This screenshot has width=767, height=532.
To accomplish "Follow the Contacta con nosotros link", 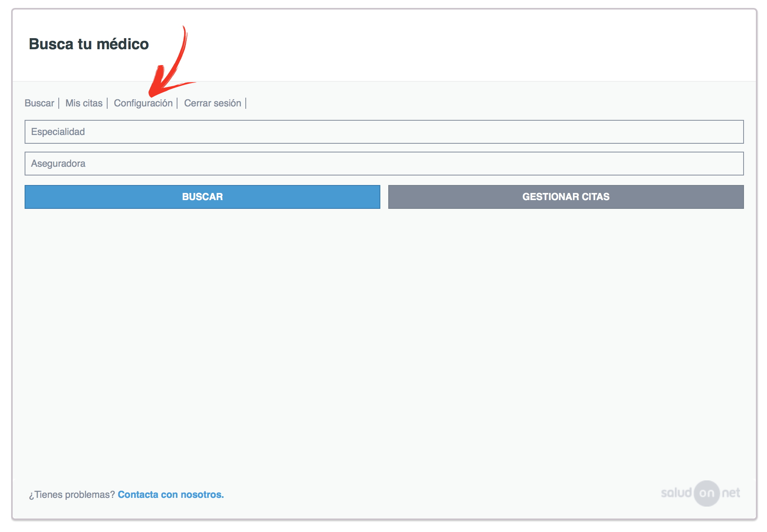I will click(x=171, y=495).
